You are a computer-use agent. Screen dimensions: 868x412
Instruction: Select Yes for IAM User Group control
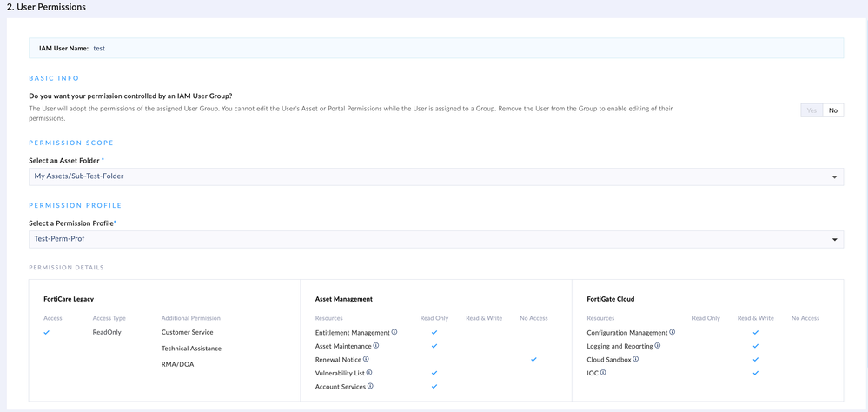tap(812, 110)
